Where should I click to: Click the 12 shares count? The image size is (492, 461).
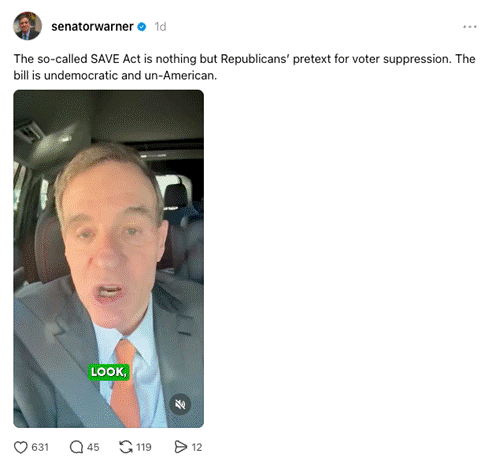click(x=197, y=447)
